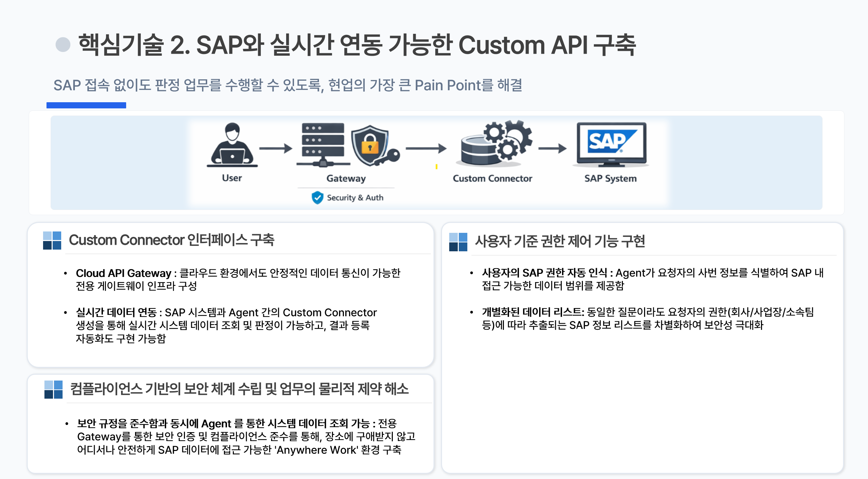Click the User label in diagram
Viewport: 868px width, 479px height.
(232, 178)
